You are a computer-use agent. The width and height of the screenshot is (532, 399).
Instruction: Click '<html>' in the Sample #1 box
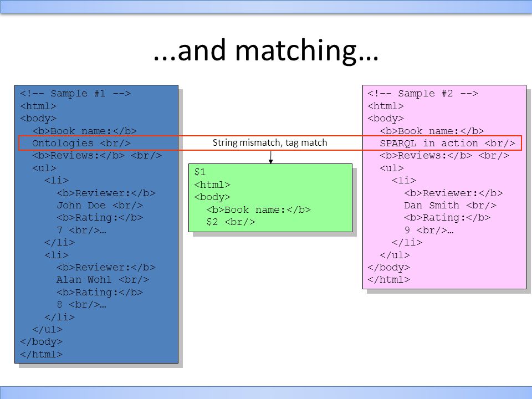pyautogui.click(x=38, y=106)
